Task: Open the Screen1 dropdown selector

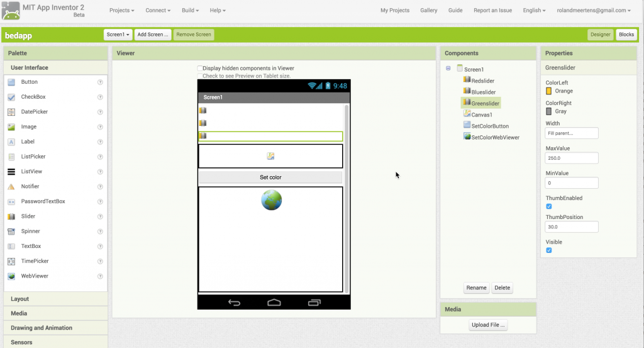Action: coord(118,35)
